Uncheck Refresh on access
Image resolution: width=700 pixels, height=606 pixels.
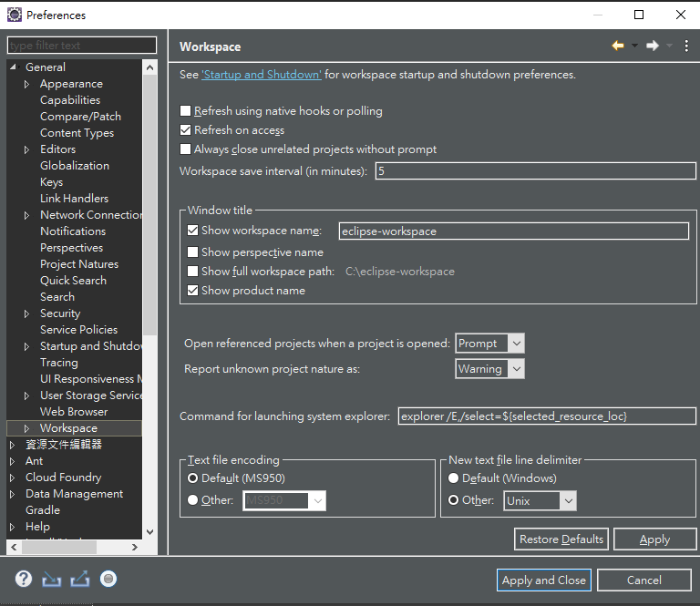click(185, 129)
